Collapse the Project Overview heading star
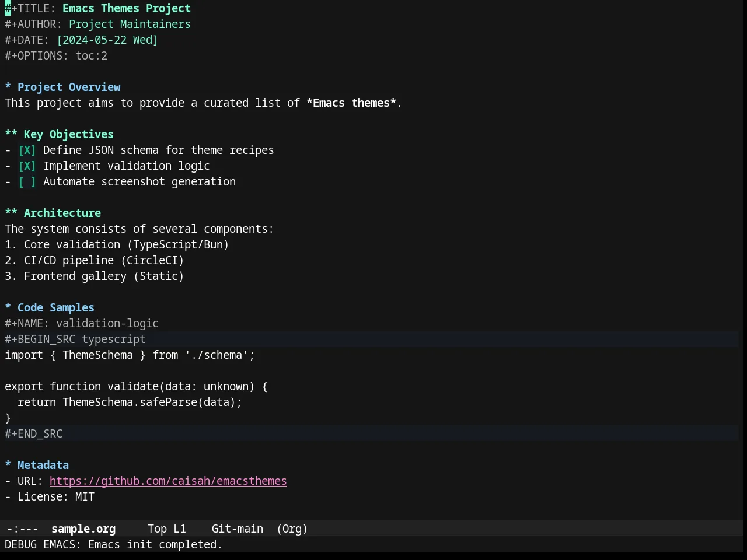 tap(8, 87)
